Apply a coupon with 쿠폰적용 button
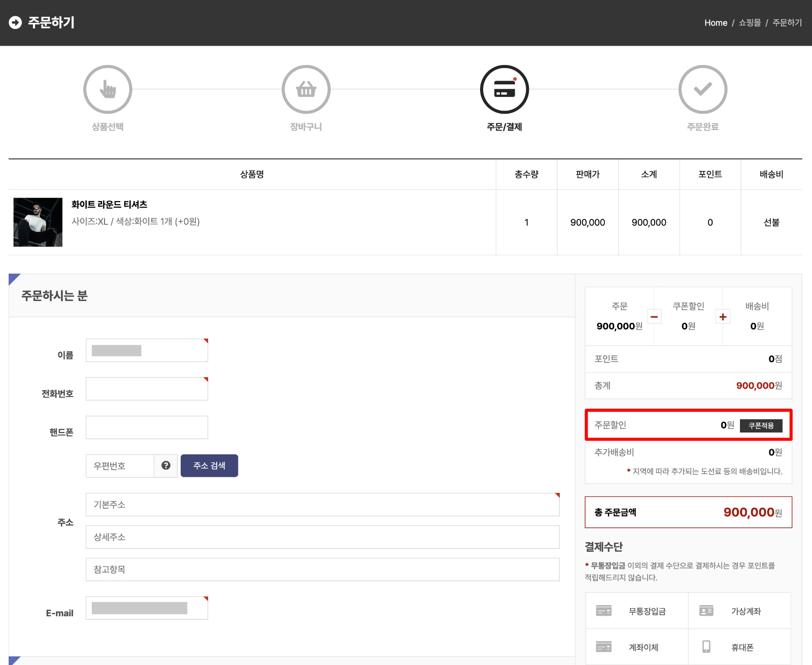Viewport: 812px width, 665px height. coord(761,425)
